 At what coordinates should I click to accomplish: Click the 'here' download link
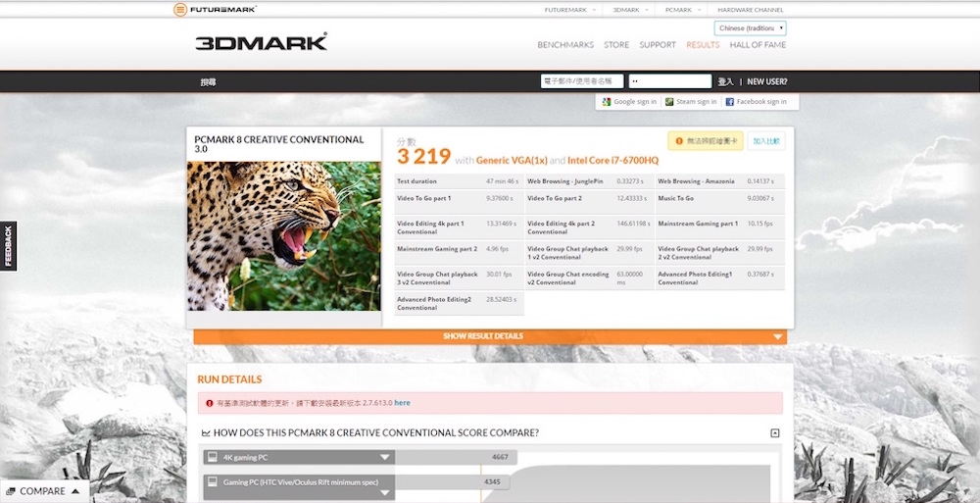pyautogui.click(x=402, y=403)
